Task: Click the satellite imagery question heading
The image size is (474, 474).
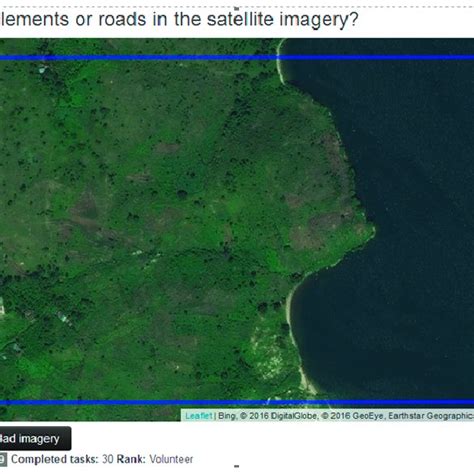Action: (x=179, y=19)
